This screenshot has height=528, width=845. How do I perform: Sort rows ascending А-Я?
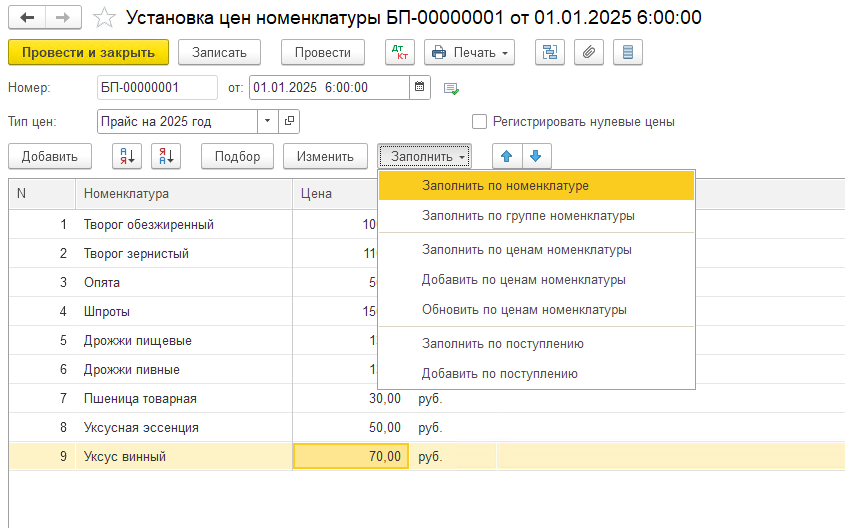pos(127,156)
